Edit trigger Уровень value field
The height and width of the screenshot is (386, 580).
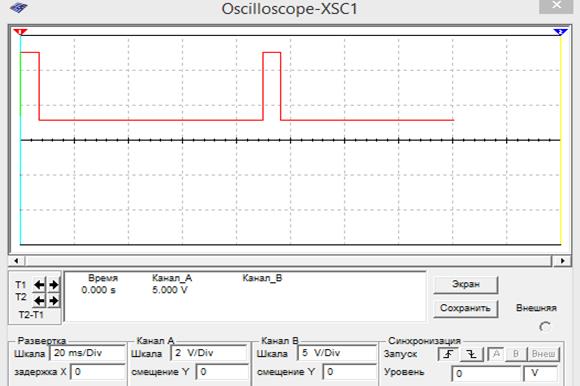click(486, 373)
